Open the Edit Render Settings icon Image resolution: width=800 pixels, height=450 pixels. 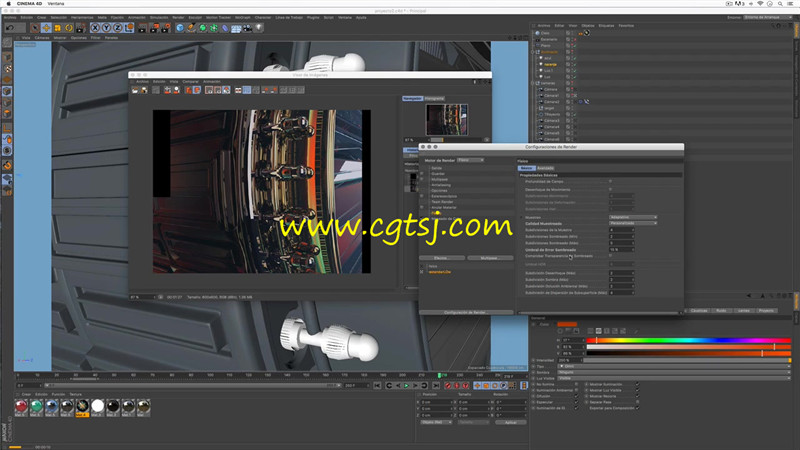point(165,28)
